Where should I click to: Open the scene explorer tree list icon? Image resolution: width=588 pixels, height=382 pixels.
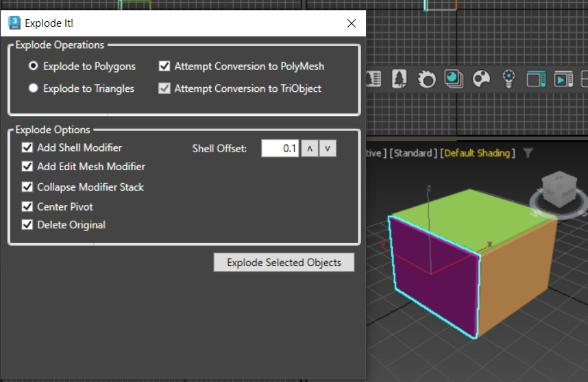(374, 79)
